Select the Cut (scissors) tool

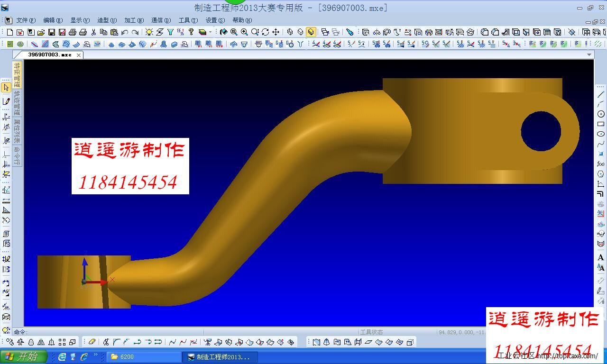tap(93, 32)
